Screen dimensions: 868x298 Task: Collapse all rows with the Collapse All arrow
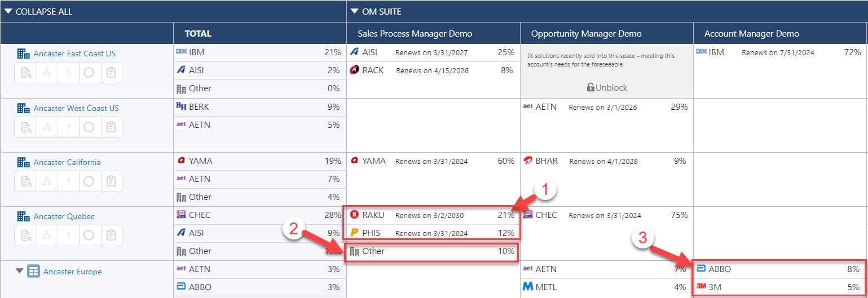pyautogui.click(x=8, y=11)
